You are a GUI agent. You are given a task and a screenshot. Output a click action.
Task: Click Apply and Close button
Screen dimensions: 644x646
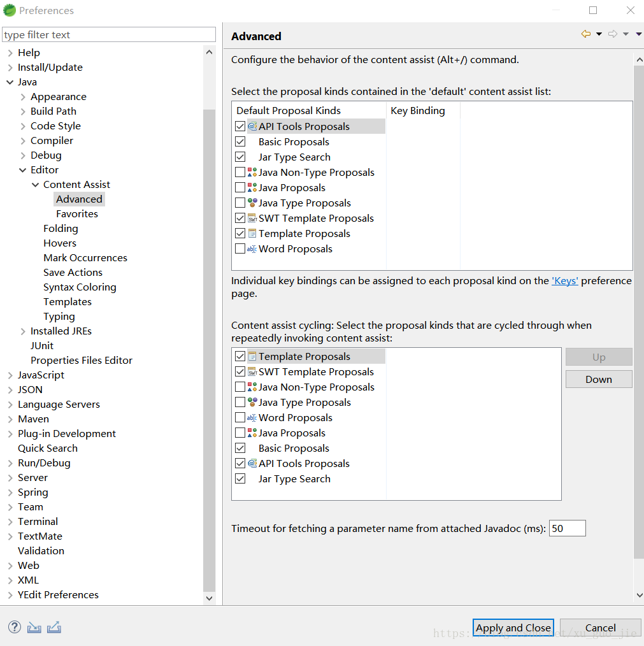click(513, 628)
